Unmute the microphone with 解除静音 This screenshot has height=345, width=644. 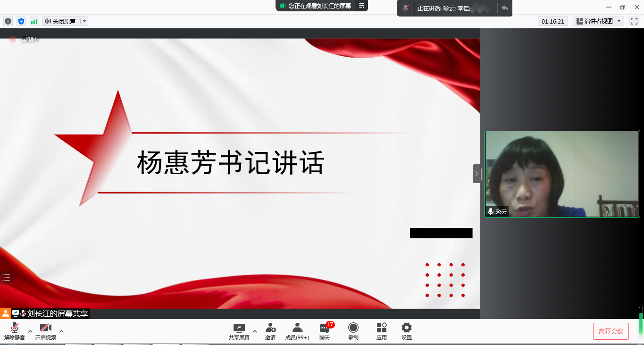click(15, 331)
